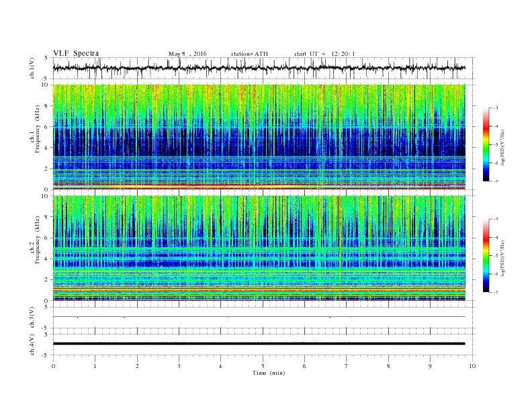Click the "1" tick on the time axis
Image resolution: width=532 pixels, height=411 pixels.
coord(95,366)
